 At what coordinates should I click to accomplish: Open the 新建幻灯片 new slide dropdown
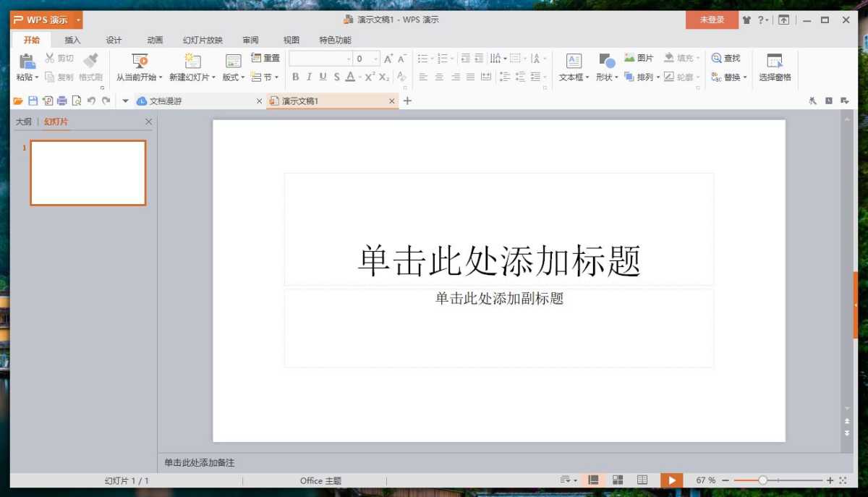pyautogui.click(x=192, y=67)
